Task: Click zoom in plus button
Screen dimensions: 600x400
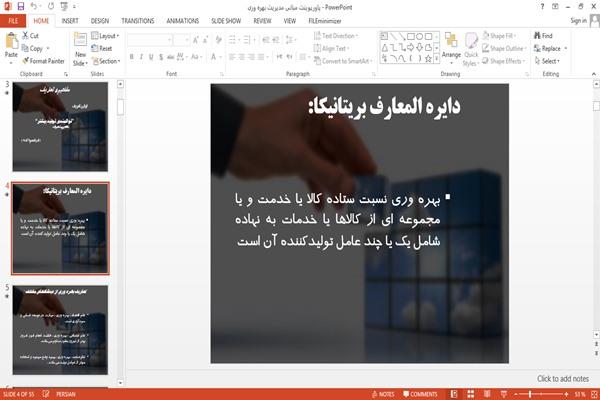Action: [x=566, y=394]
